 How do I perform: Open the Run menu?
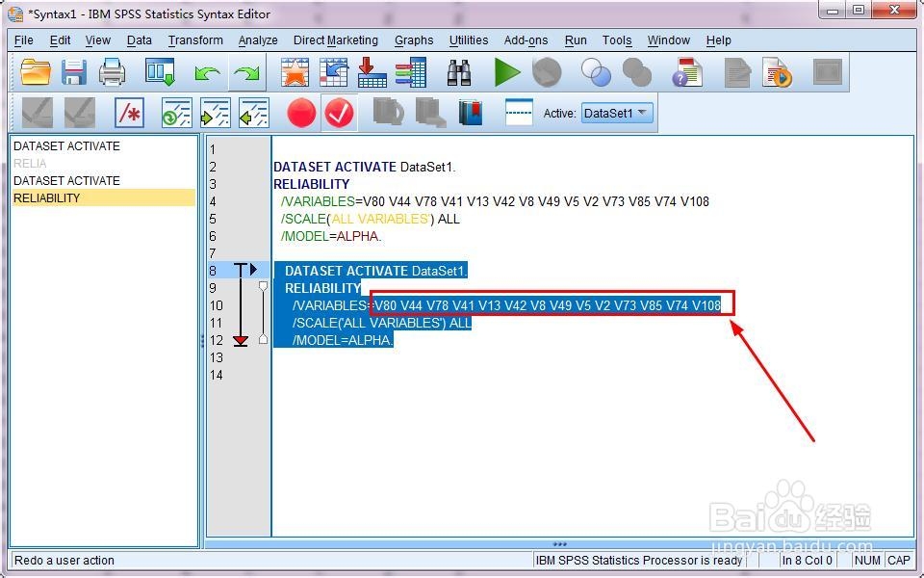pyautogui.click(x=576, y=40)
